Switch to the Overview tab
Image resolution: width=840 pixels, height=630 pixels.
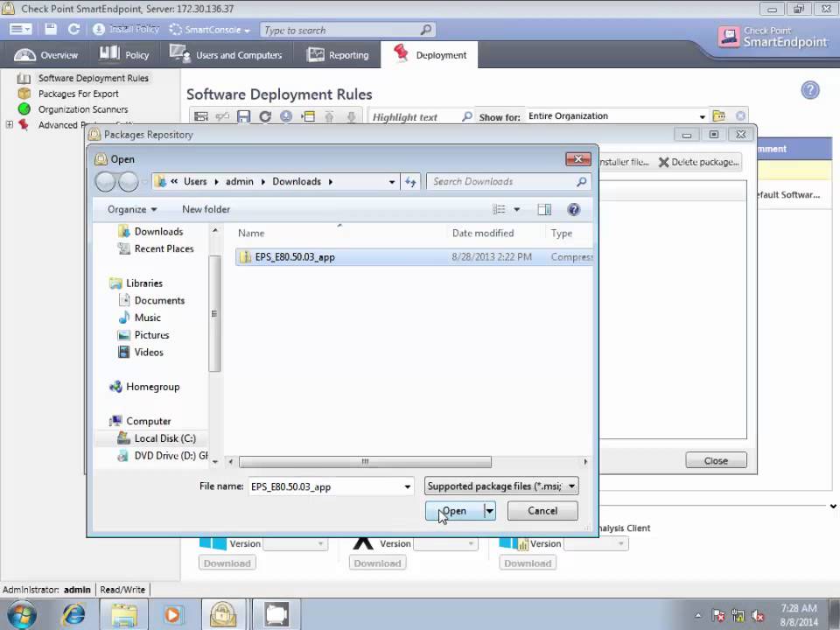[x=46, y=54]
